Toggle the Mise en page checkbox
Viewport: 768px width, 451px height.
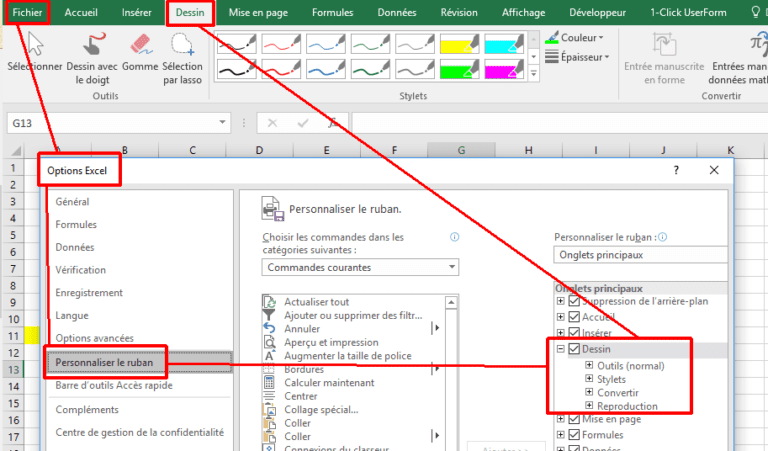tap(574, 421)
